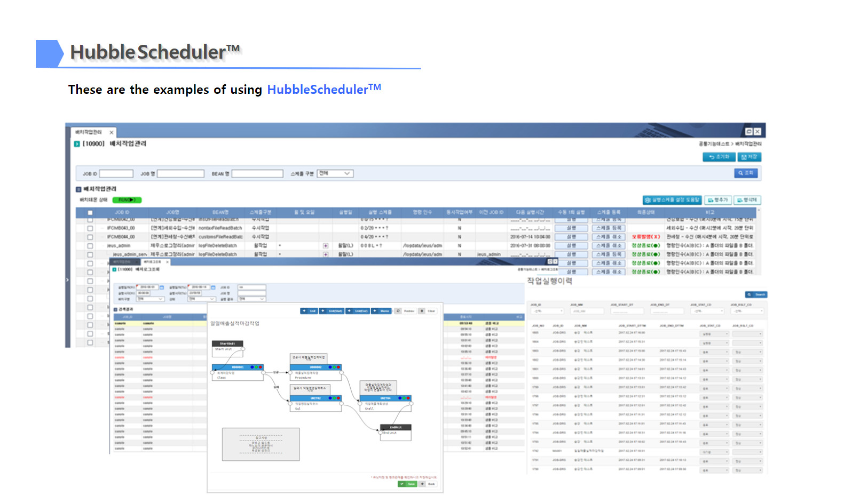Click the 오류발생(X) status text

(x=646, y=237)
